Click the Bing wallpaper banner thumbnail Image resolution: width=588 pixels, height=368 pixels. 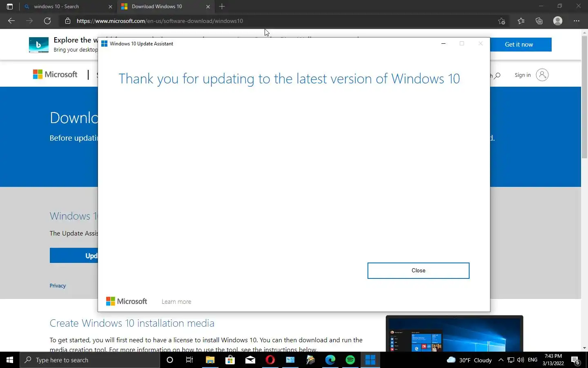click(x=39, y=45)
